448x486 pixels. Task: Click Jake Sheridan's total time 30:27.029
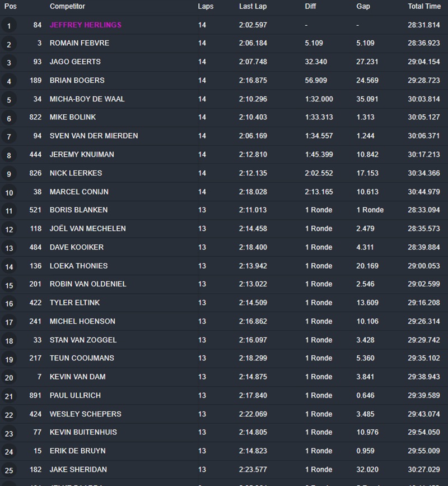pos(424,469)
